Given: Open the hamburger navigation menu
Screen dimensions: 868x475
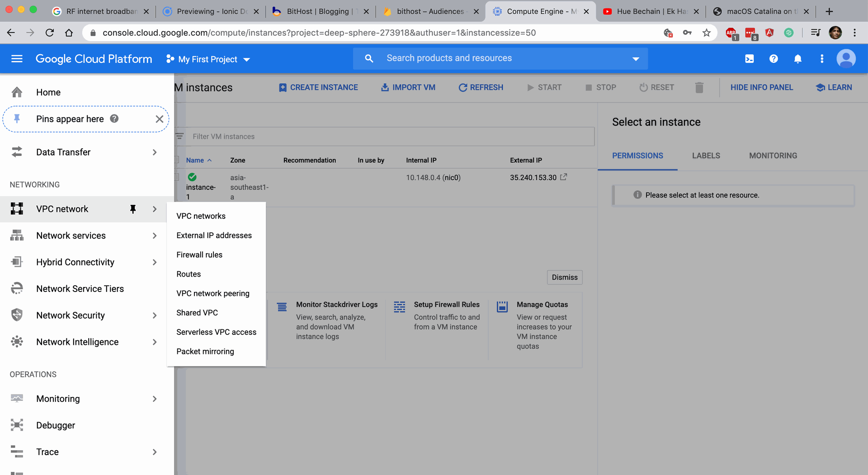Looking at the screenshot, I should coord(17,59).
